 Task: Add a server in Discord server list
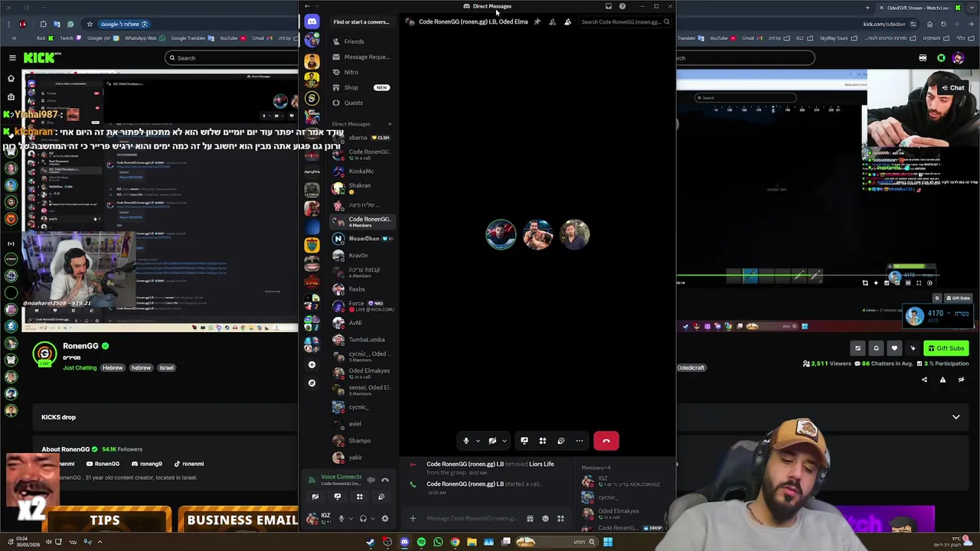pos(312,365)
